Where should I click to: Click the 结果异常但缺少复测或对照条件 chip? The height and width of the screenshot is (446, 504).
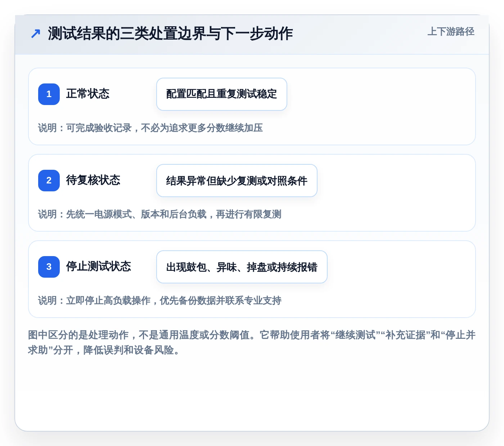coord(237,181)
